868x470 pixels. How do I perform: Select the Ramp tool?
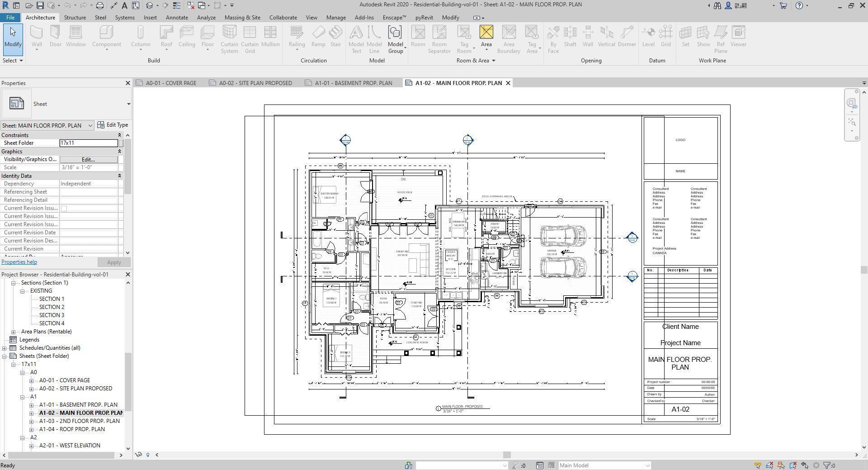[318, 37]
